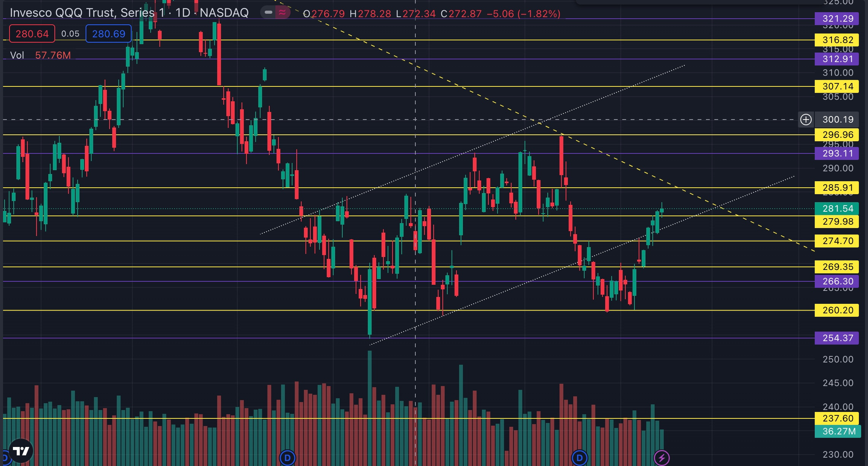The image size is (868, 466).
Task: Toggle the pink approximate-data indicator
Action: click(x=282, y=13)
